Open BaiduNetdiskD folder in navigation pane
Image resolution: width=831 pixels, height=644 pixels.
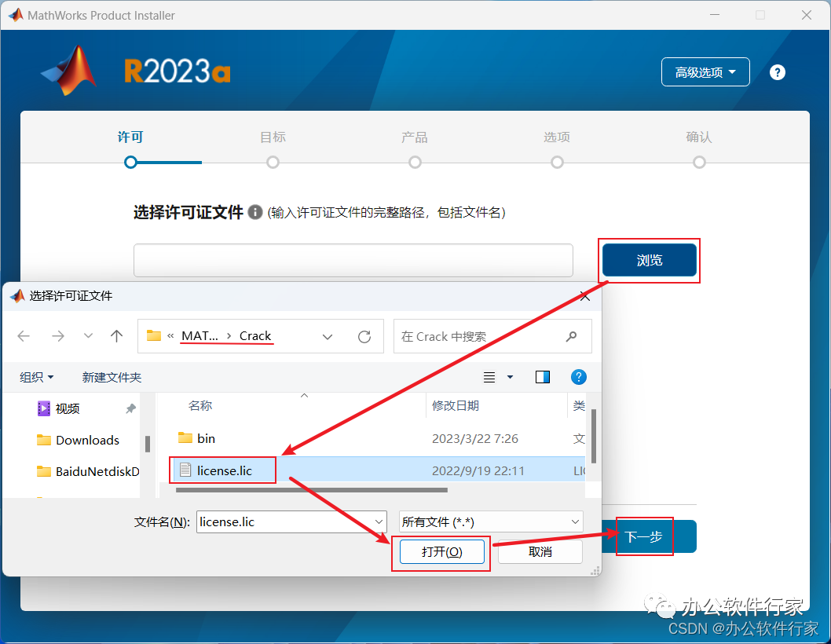[x=87, y=471]
